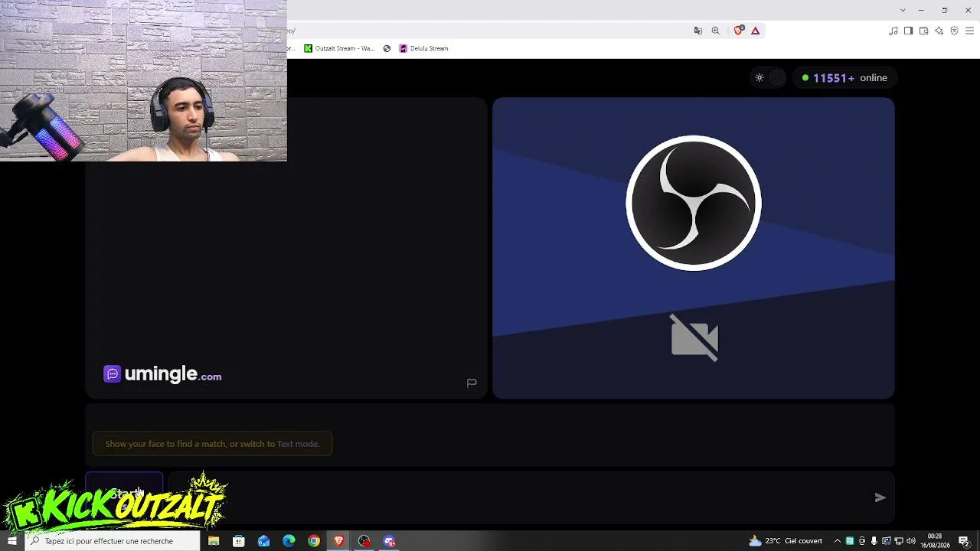Expand the tab search chevron

(903, 10)
